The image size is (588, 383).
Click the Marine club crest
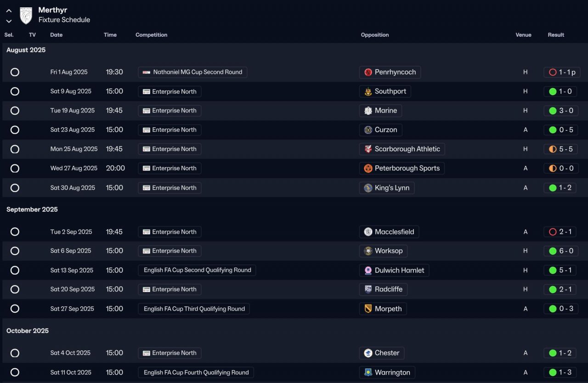coord(368,111)
